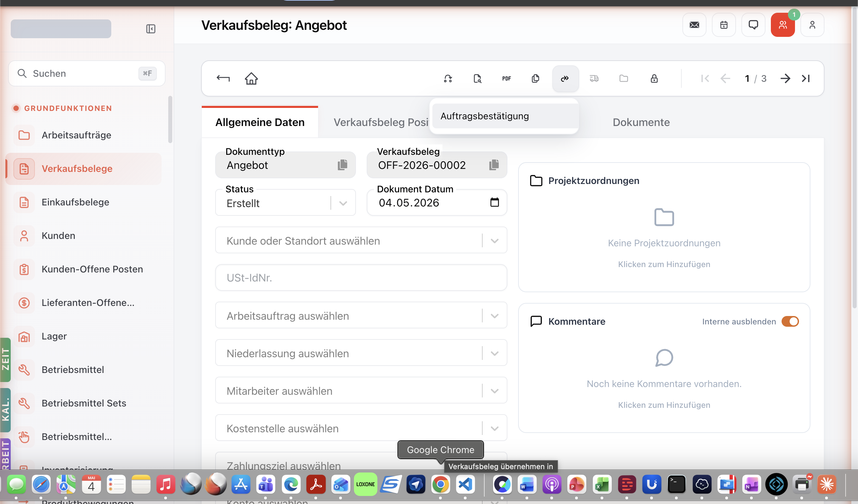Open the Kostenstelle auswählen dropdown

coord(361,428)
